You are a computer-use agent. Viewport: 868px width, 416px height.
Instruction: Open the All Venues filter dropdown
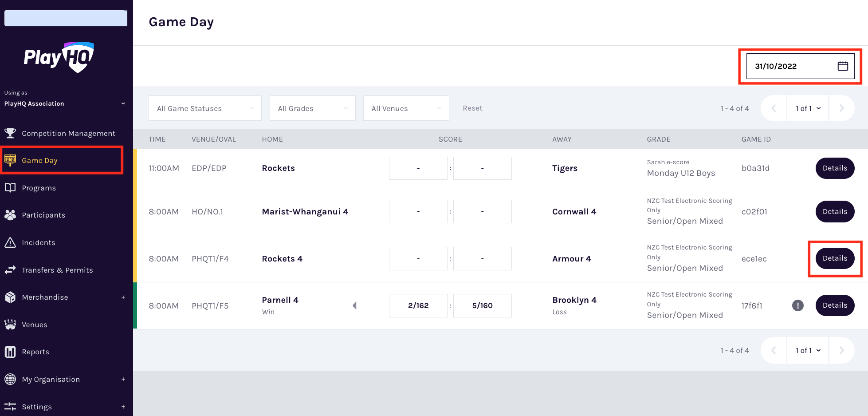pos(406,108)
